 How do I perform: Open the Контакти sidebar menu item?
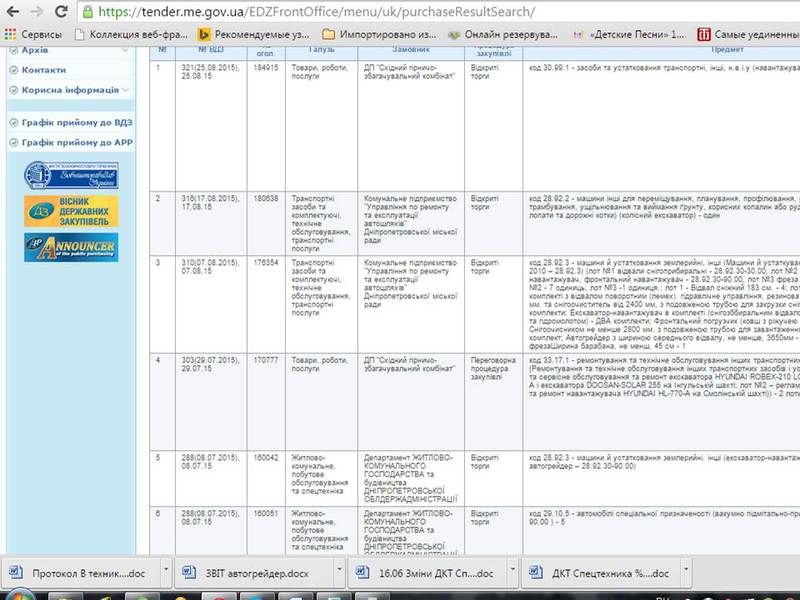click(x=43, y=70)
